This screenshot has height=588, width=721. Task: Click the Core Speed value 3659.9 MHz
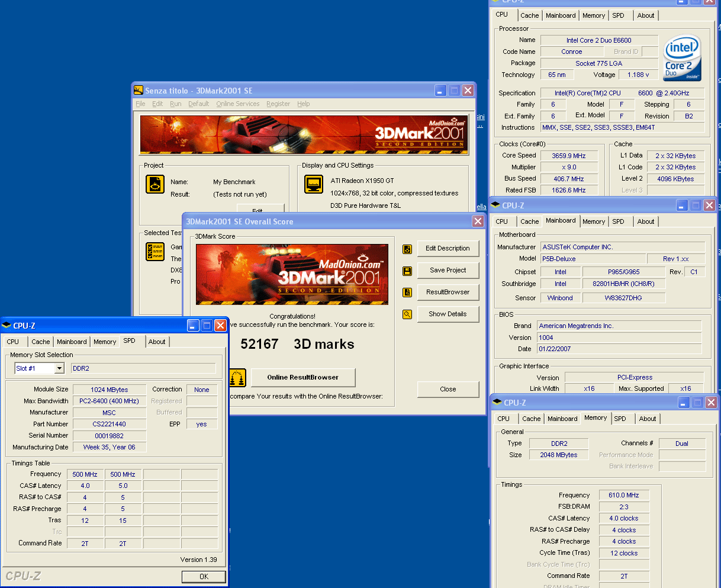click(568, 156)
